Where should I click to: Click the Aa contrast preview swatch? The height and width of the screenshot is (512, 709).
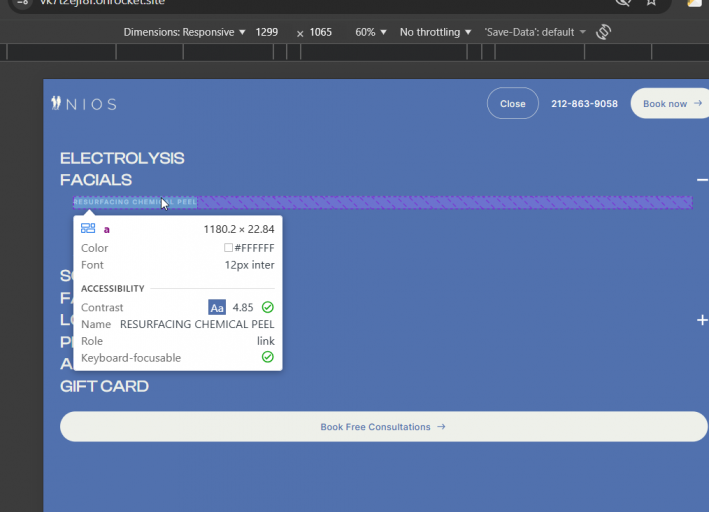(217, 308)
